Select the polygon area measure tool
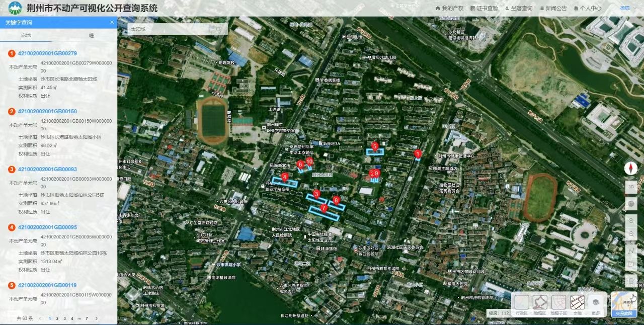Image resolution: width=644 pixels, height=325 pixels. click(x=631, y=264)
